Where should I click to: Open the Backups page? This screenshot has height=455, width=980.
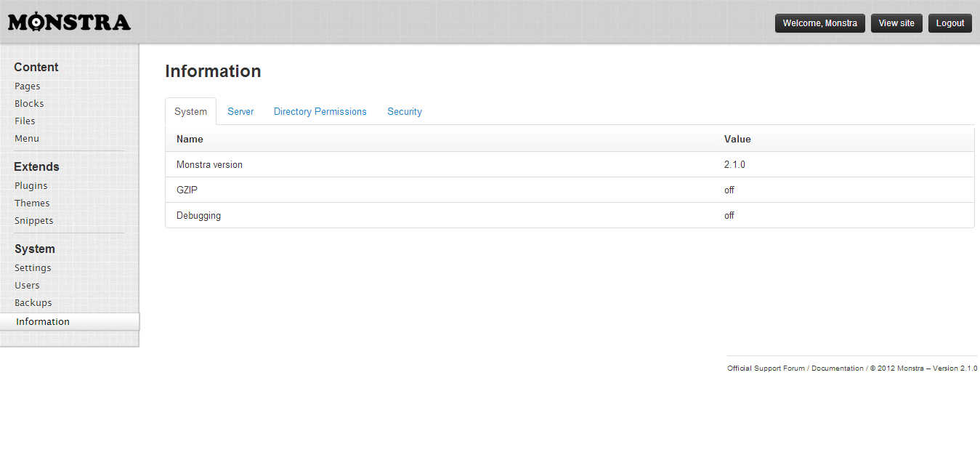point(33,303)
